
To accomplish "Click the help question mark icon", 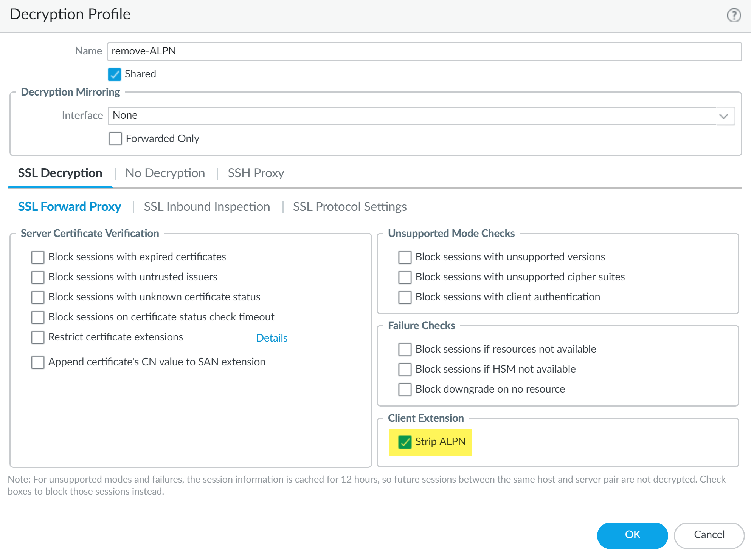I will pos(734,15).
